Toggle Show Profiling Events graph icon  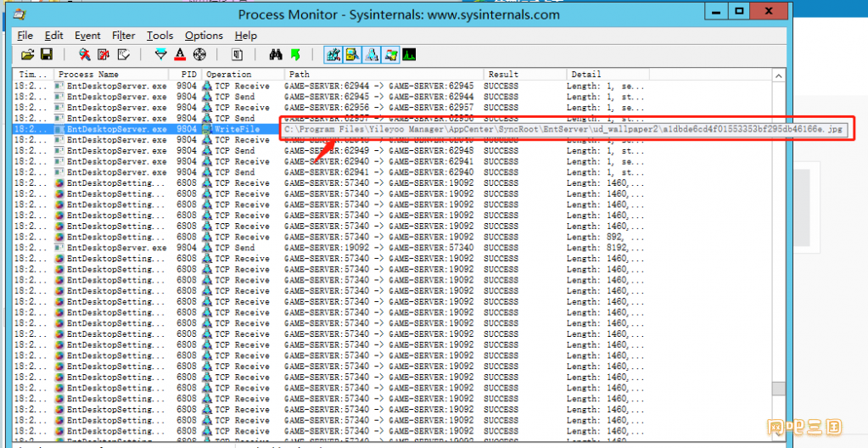point(409,54)
